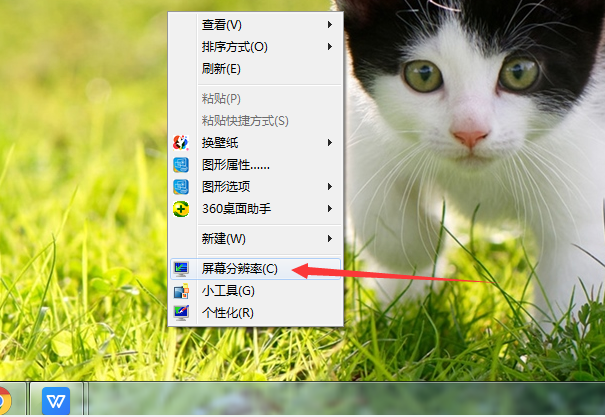Open 个性化(R) settings entry
The width and height of the screenshot is (605, 417).
pyautogui.click(x=255, y=312)
